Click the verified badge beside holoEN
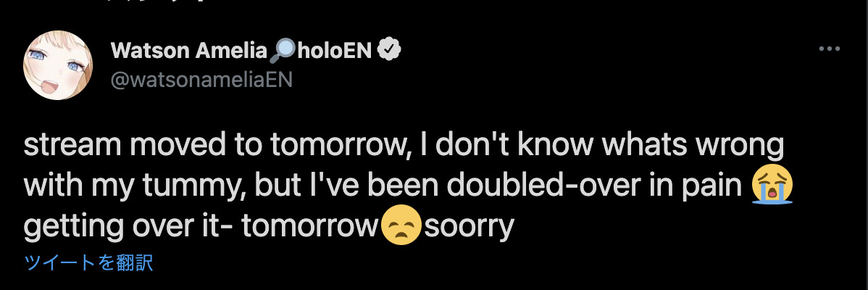 391,50
